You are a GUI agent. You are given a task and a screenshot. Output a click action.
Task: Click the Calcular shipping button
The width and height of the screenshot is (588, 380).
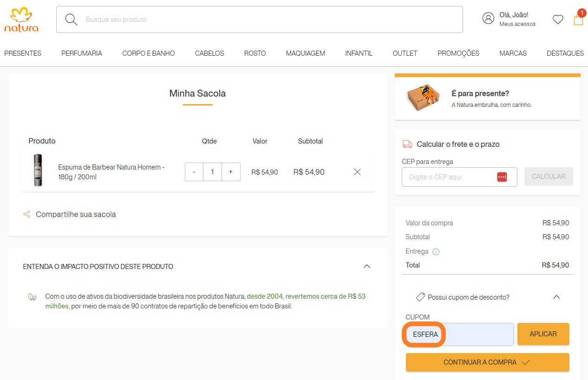tap(549, 177)
